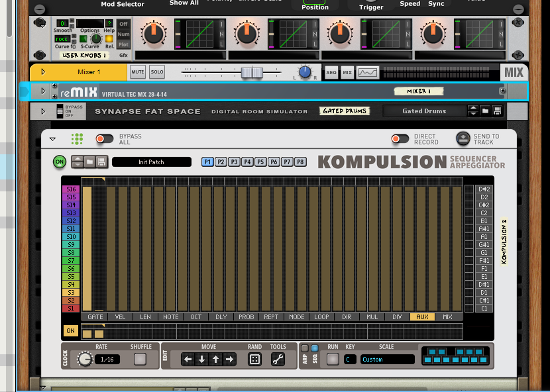Click the Move up arrow in Kompulsion
550x392 pixels.
point(216,360)
